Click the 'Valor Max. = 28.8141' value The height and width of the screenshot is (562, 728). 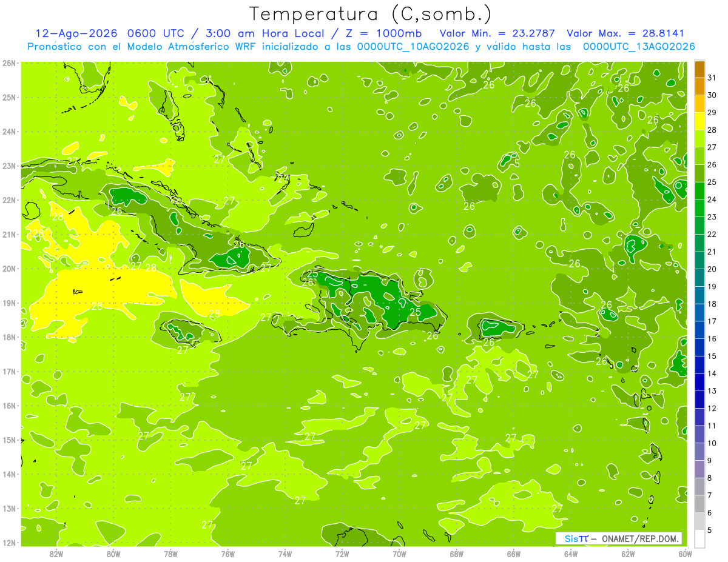pos(625,33)
